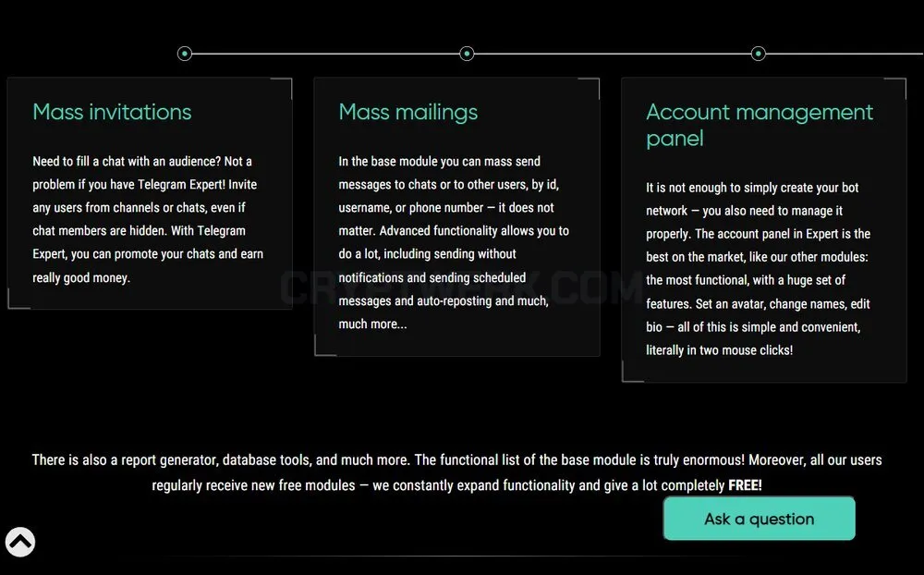Click the bottom-left corner bracket of Account management card
924x575 pixels.
pyautogui.click(x=633, y=372)
